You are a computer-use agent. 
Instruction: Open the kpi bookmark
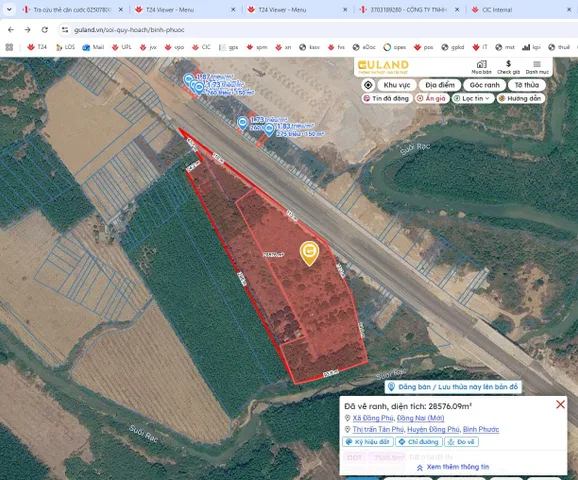pyautogui.click(x=532, y=47)
